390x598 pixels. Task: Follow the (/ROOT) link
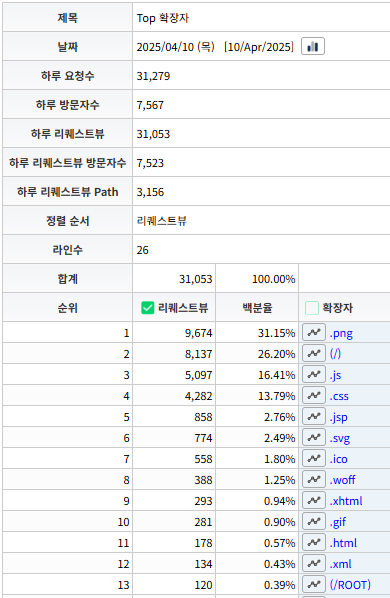350,585
